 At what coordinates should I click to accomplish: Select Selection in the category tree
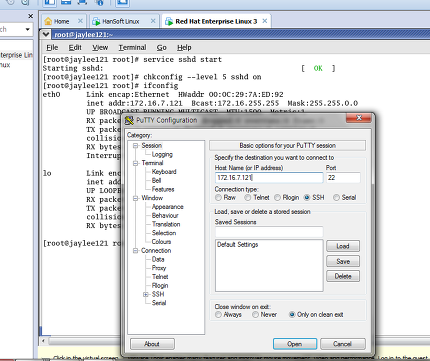click(x=164, y=233)
